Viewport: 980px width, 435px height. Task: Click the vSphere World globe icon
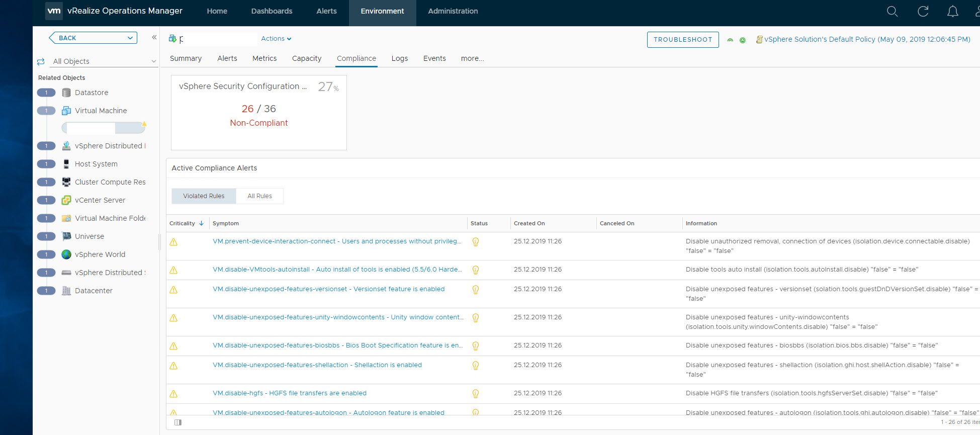pos(66,254)
